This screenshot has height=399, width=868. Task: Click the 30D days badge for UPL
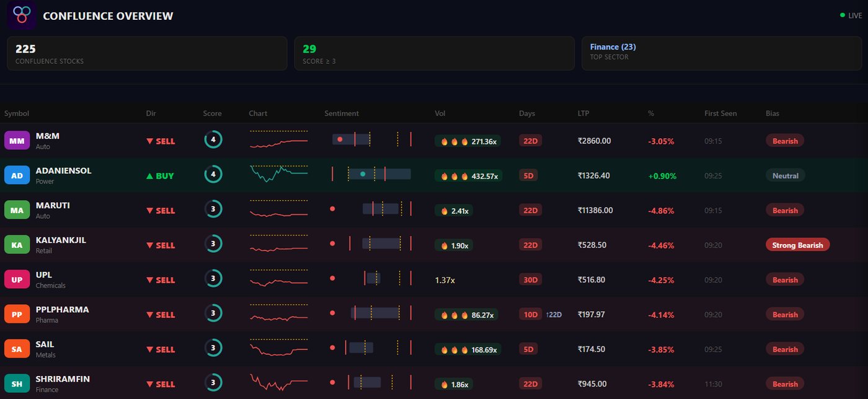(x=530, y=279)
